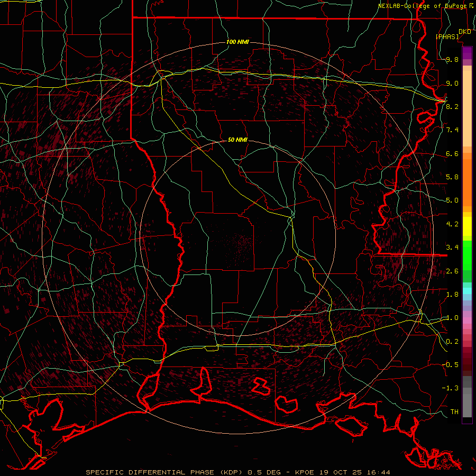Click the 9.8 scale value
This screenshot has width=476, height=476.
pyautogui.click(x=452, y=60)
